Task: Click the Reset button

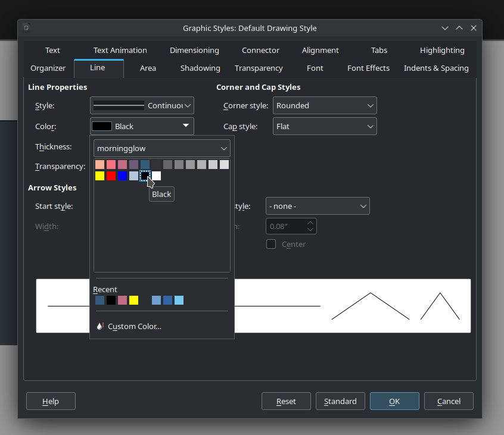Action: [286, 402]
